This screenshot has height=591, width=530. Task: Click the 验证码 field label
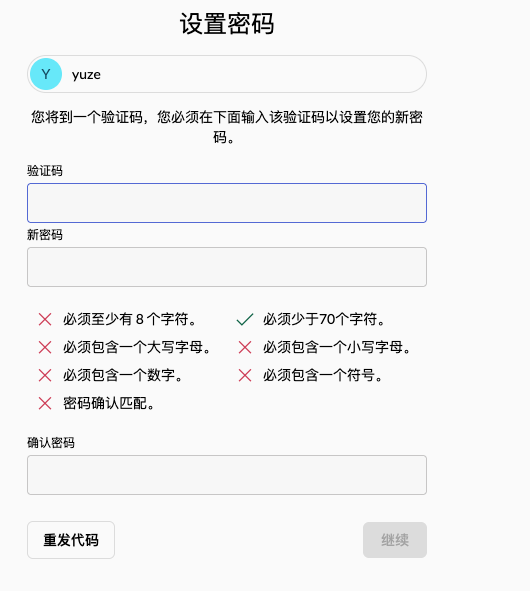tap(45, 171)
